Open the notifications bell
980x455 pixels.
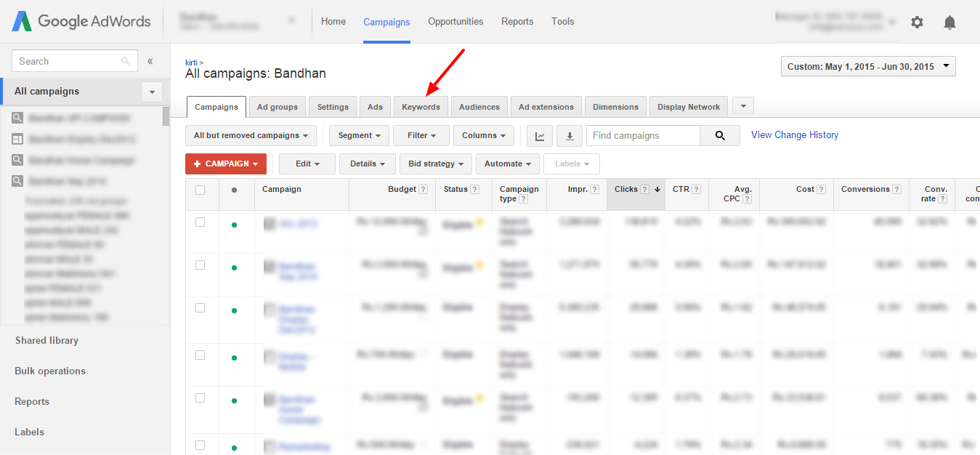(x=949, y=23)
